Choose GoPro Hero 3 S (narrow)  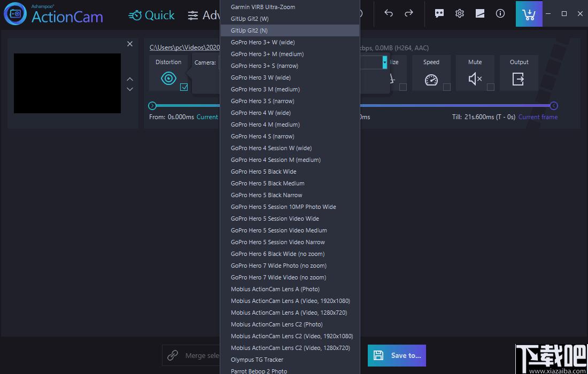290,101
